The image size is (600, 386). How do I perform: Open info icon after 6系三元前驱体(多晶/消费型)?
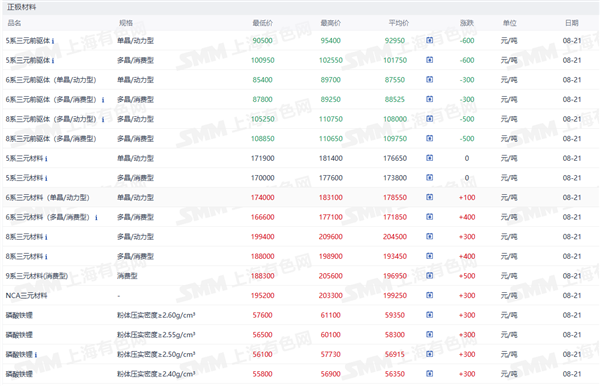point(103,100)
